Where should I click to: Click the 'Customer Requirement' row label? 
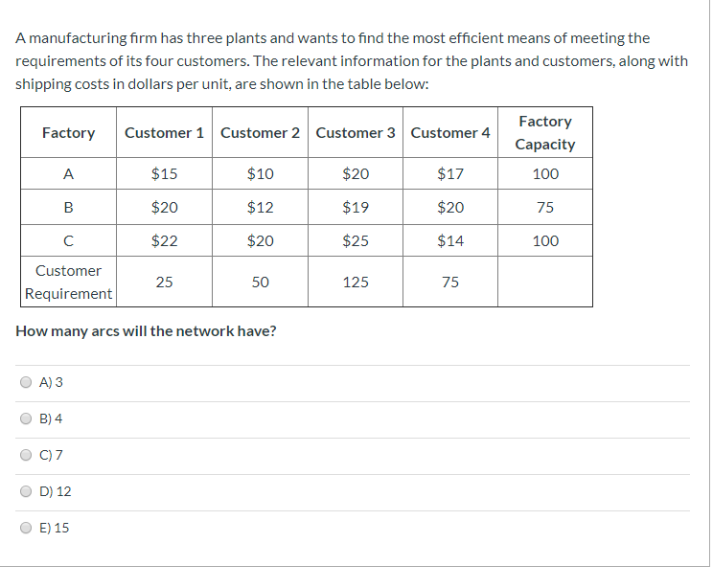click(x=68, y=282)
